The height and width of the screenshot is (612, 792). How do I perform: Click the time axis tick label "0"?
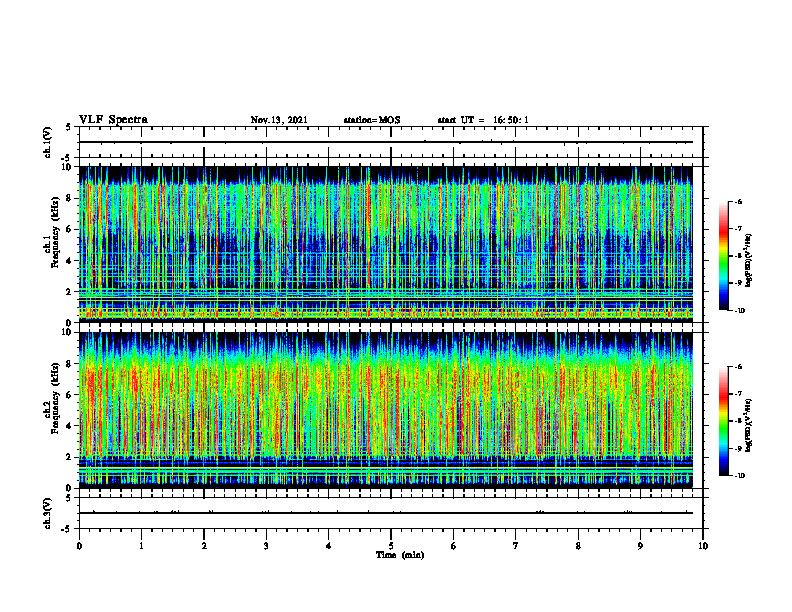coord(79,546)
